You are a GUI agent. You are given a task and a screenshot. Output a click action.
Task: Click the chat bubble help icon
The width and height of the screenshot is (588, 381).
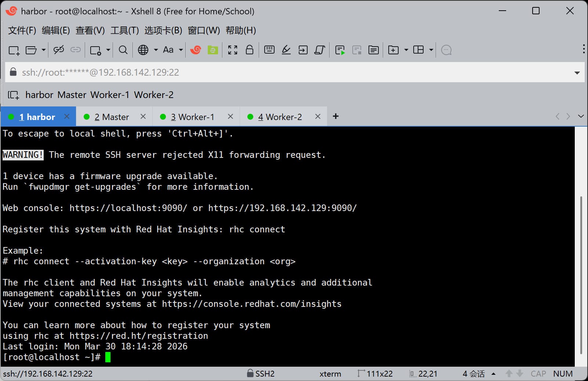coord(446,50)
